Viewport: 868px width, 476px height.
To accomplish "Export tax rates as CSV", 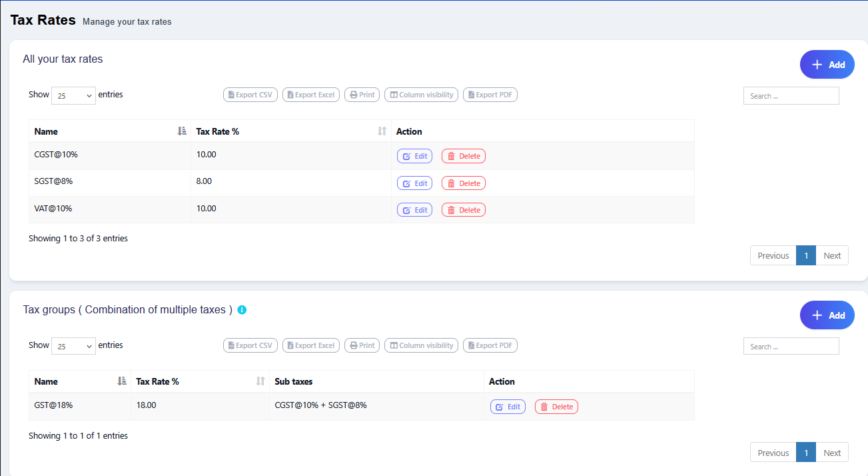I will 250,95.
